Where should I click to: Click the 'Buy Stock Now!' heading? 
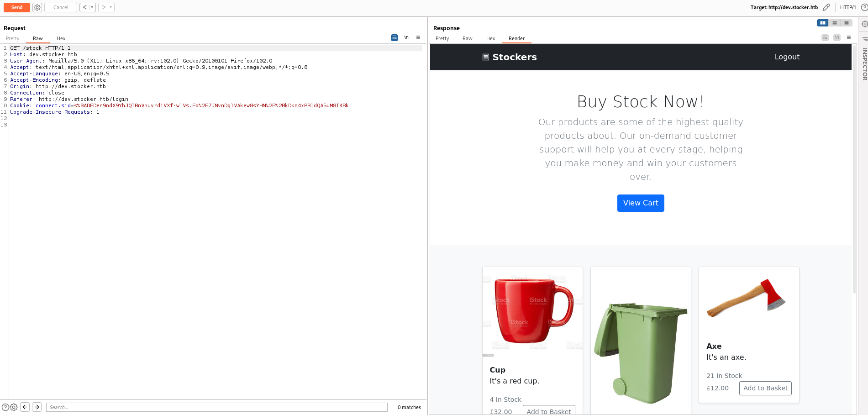pos(641,102)
